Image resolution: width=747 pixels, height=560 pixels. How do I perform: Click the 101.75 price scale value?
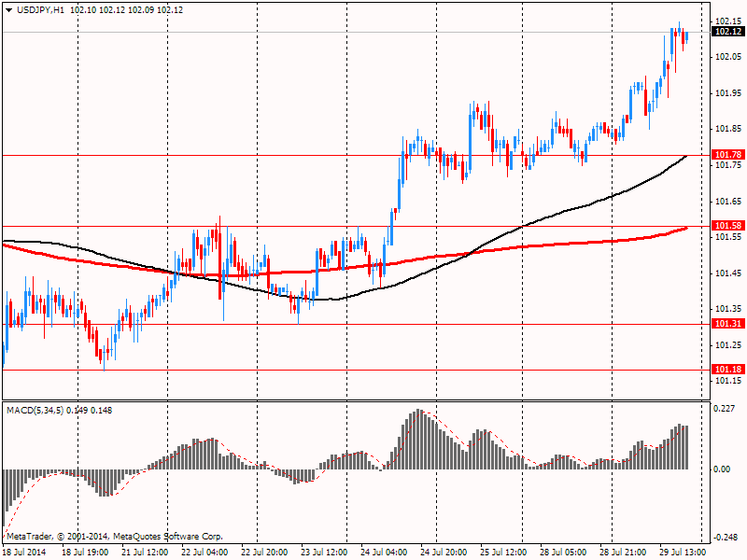(x=728, y=165)
